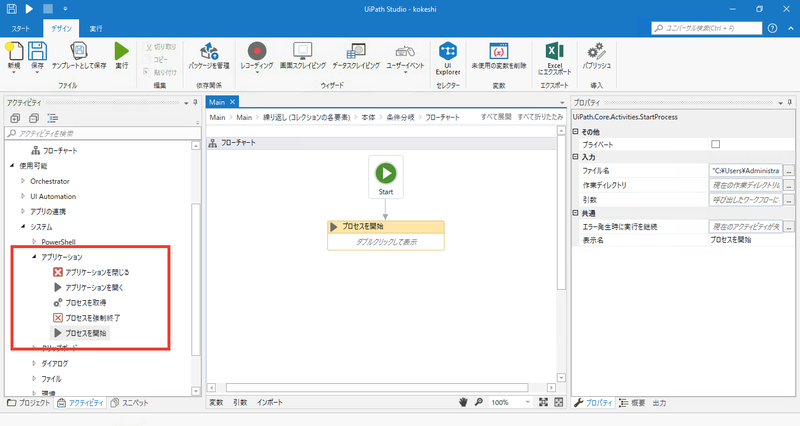Click the 作業ディレクトリ input field

click(x=746, y=185)
